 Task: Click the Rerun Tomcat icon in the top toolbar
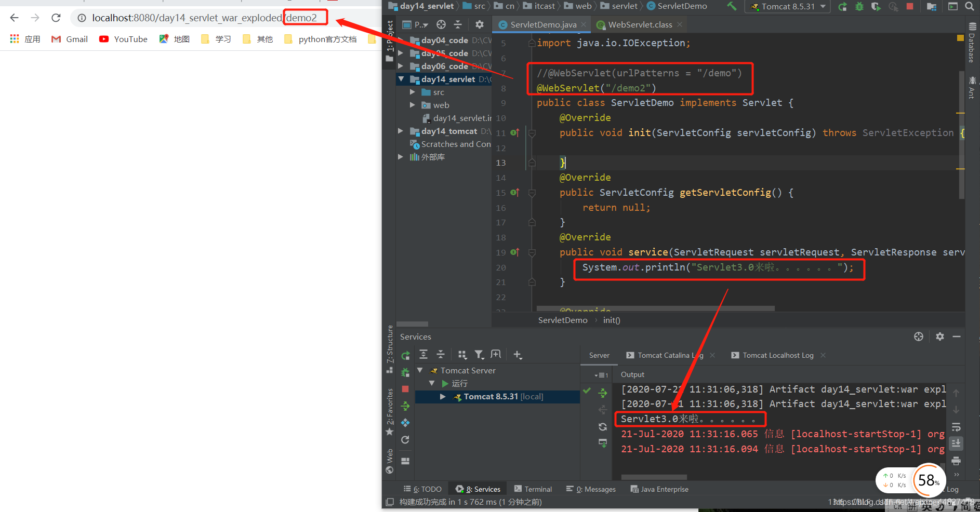[x=842, y=7]
